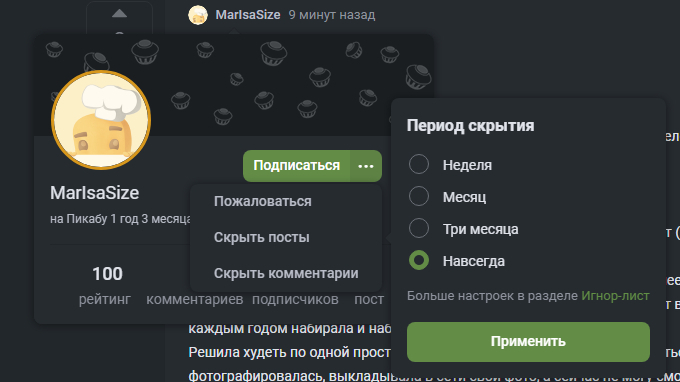Screen dimensions: 680x382
Task: Open the MarIsaSize name in the profile card
Action: point(95,193)
